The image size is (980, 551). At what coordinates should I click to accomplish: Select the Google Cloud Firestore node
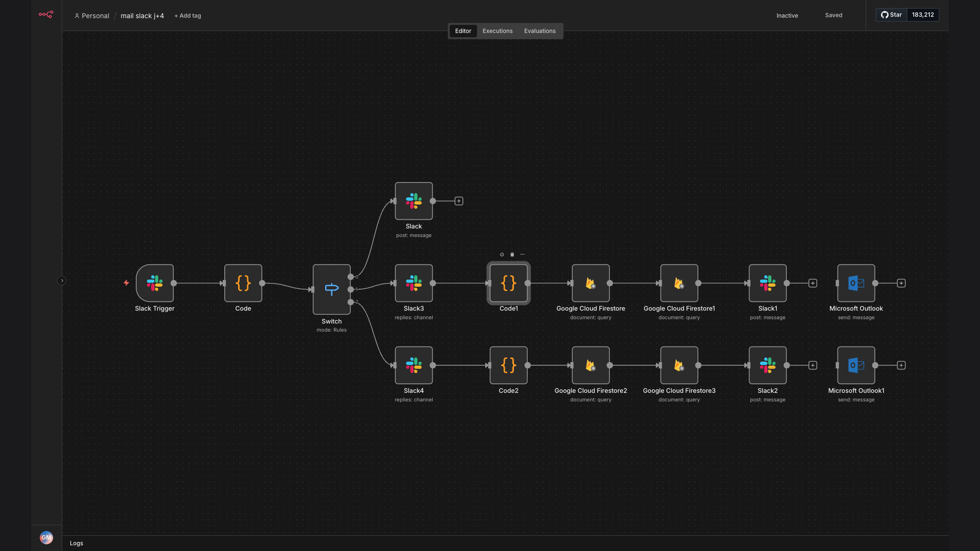pyautogui.click(x=591, y=283)
